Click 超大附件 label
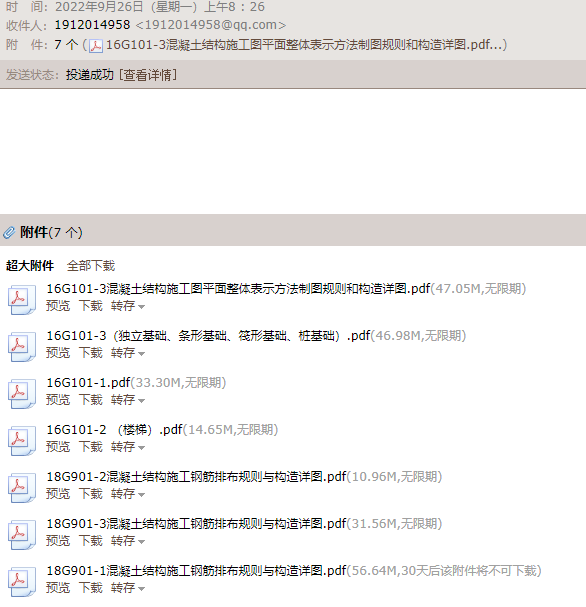The image size is (586, 607). point(30,266)
